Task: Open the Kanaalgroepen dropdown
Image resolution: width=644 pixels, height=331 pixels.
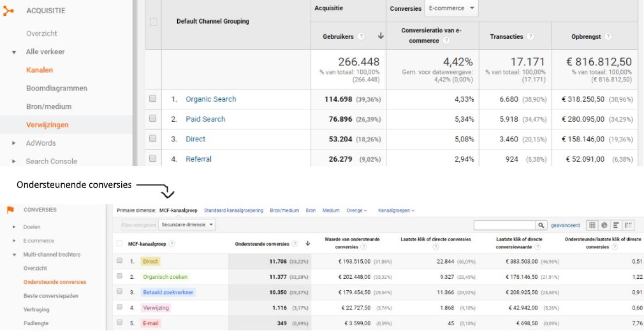Action: tap(396, 211)
